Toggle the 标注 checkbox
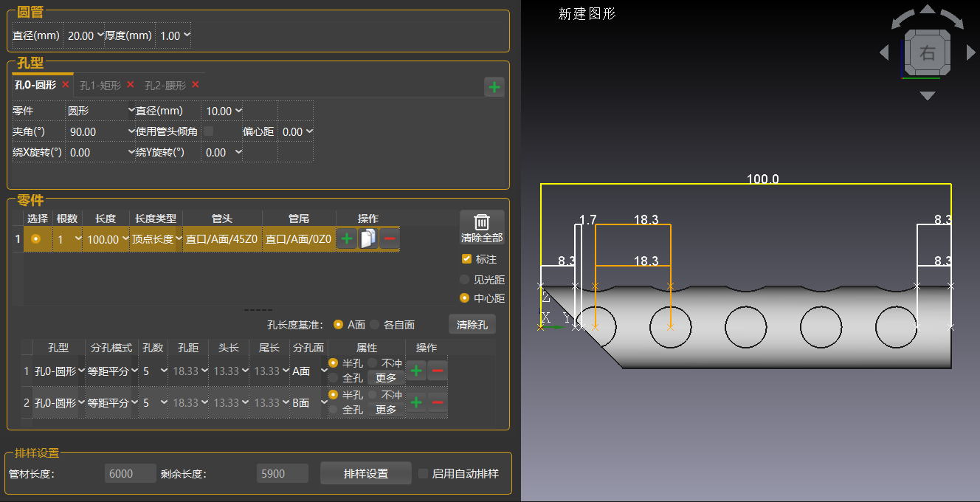 (466, 259)
